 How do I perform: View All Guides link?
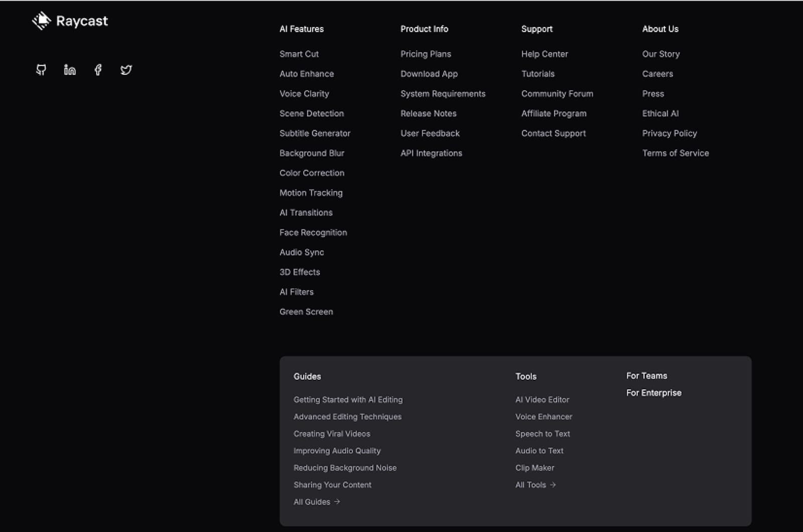point(317,502)
